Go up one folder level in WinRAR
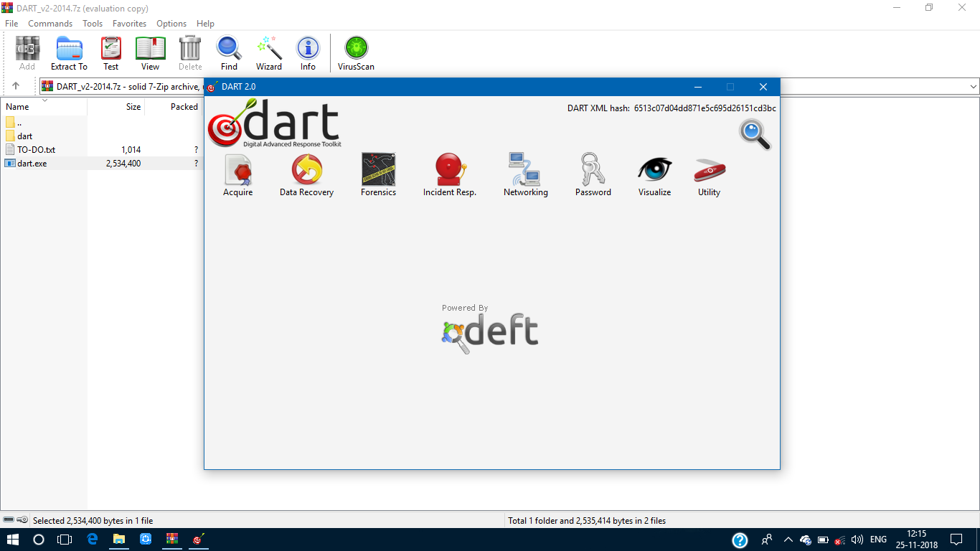 16,86
